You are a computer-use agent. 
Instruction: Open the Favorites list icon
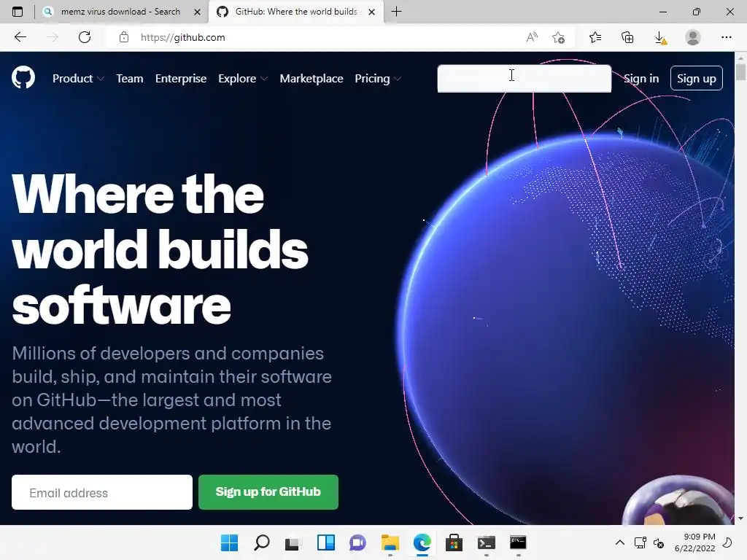[595, 37]
